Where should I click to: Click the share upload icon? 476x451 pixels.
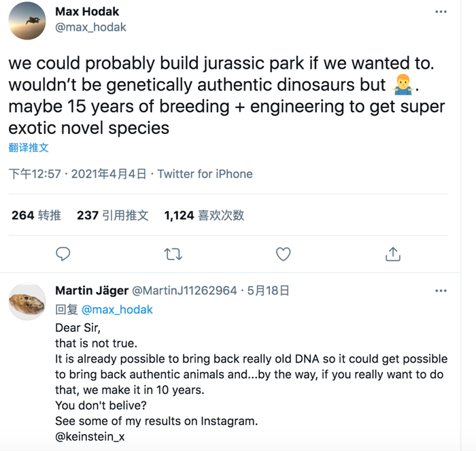point(393,254)
